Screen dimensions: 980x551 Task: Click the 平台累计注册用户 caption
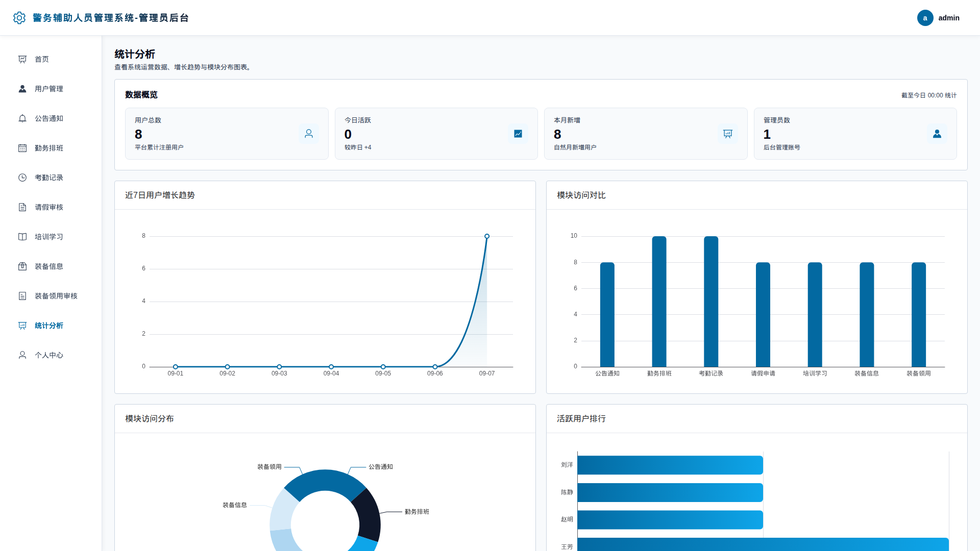click(159, 147)
